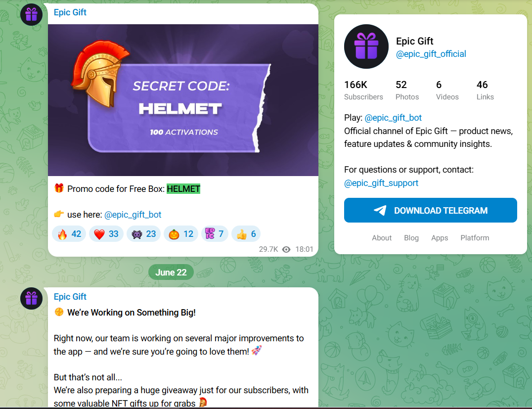
Task: Click the EPIC sticker reaction with 7
Action: pyautogui.click(x=215, y=234)
